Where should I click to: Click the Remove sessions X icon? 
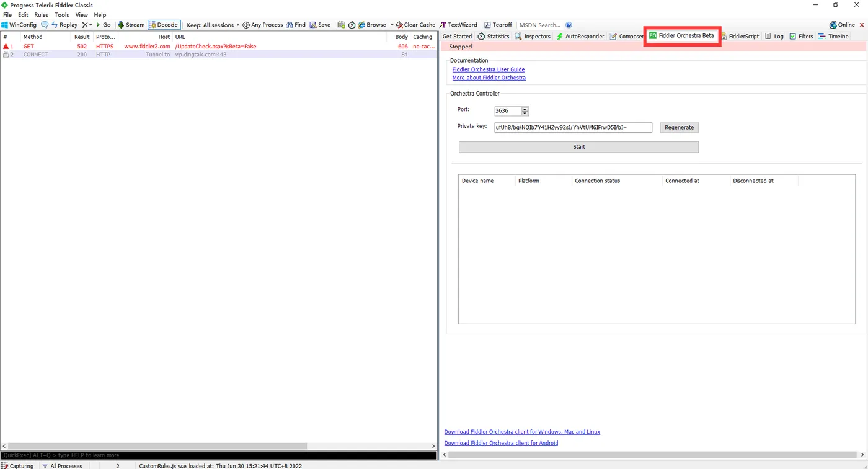coord(85,25)
